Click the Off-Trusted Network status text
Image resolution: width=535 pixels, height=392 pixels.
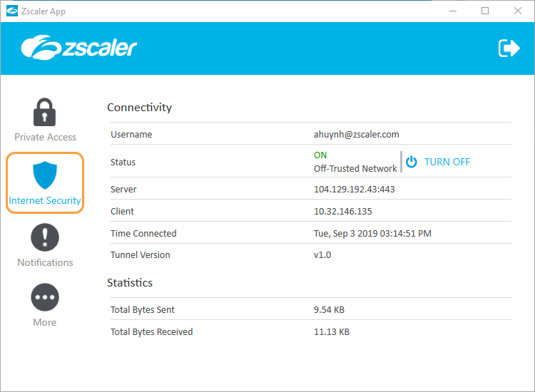(355, 169)
